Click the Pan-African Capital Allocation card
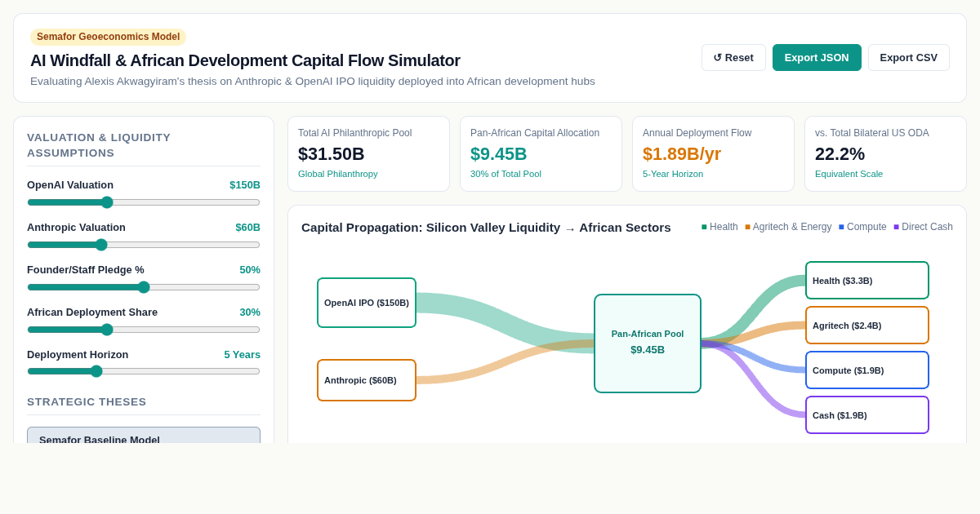980x514 pixels. pos(541,154)
